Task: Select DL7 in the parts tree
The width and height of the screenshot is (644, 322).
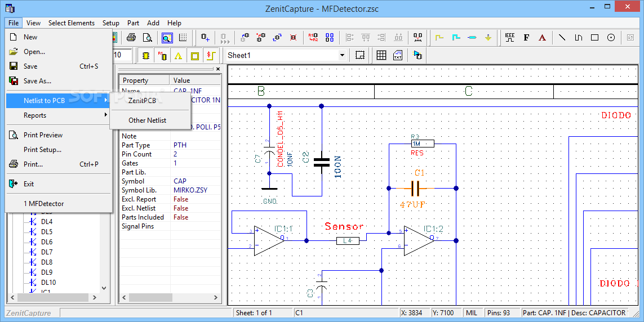Action: tap(47, 252)
